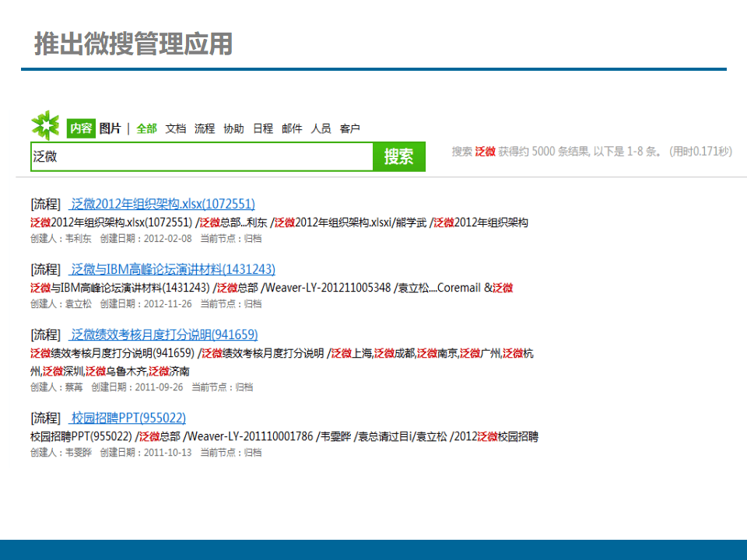Viewport: 747px width, 560px height.
Task: Click the green 搜索 button
Action: point(398,156)
